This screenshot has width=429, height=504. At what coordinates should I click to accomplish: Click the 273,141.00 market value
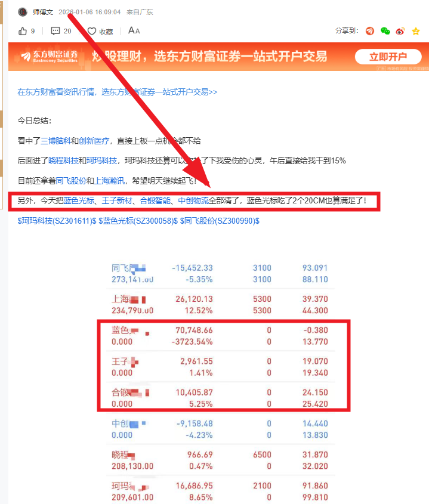point(132,280)
